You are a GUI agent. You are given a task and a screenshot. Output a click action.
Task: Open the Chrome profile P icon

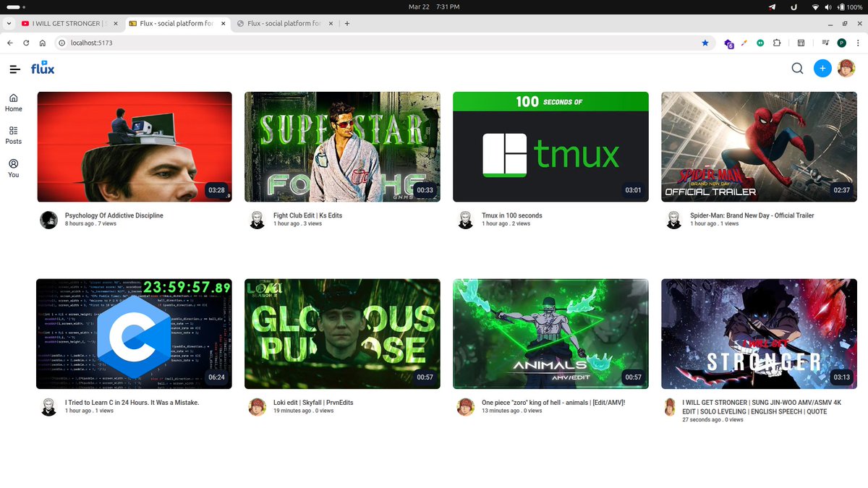point(842,43)
